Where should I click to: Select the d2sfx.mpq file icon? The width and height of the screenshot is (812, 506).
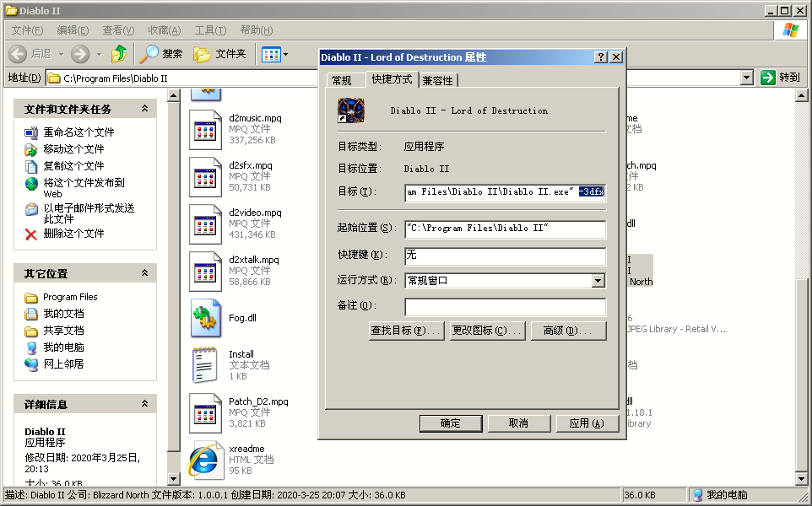[x=205, y=177]
